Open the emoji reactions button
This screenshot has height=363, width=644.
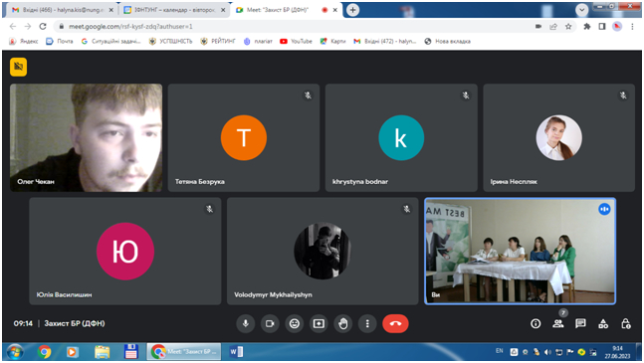click(x=295, y=323)
